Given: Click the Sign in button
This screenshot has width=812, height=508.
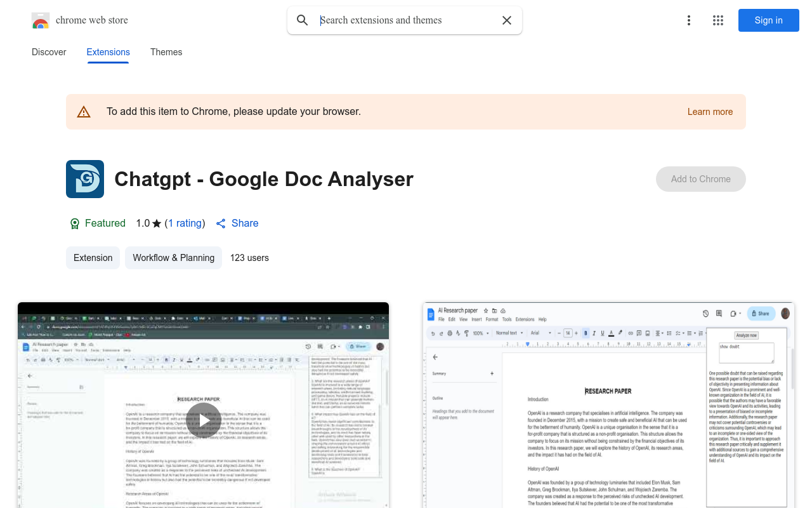Looking at the screenshot, I should click(769, 20).
